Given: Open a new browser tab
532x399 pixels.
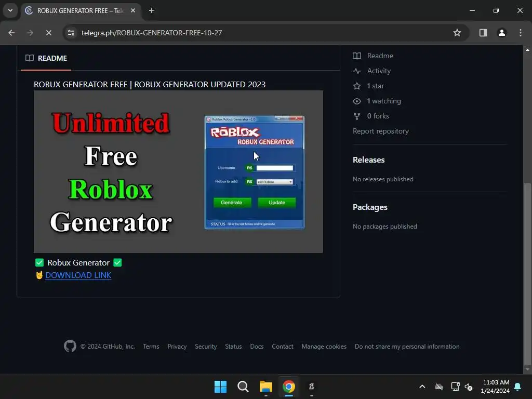Looking at the screenshot, I should pyautogui.click(x=152, y=10).
